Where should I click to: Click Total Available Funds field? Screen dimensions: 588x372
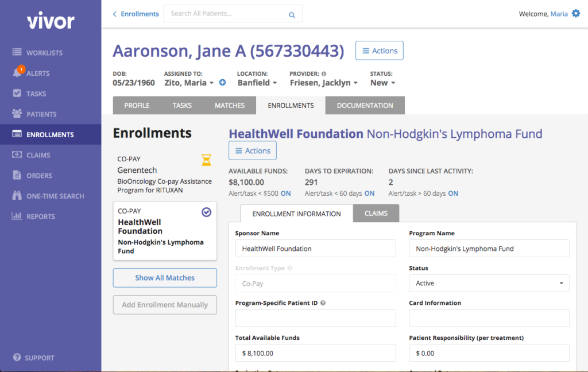(315, 353)
